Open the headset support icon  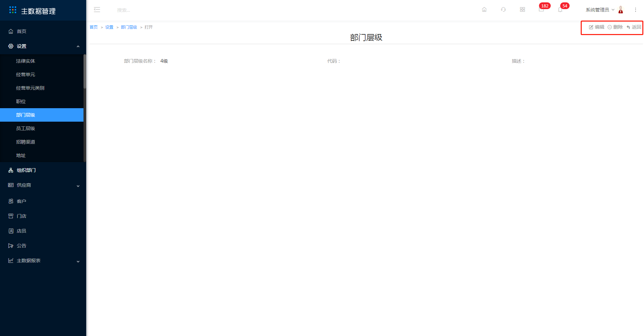[x=503, y=9]
